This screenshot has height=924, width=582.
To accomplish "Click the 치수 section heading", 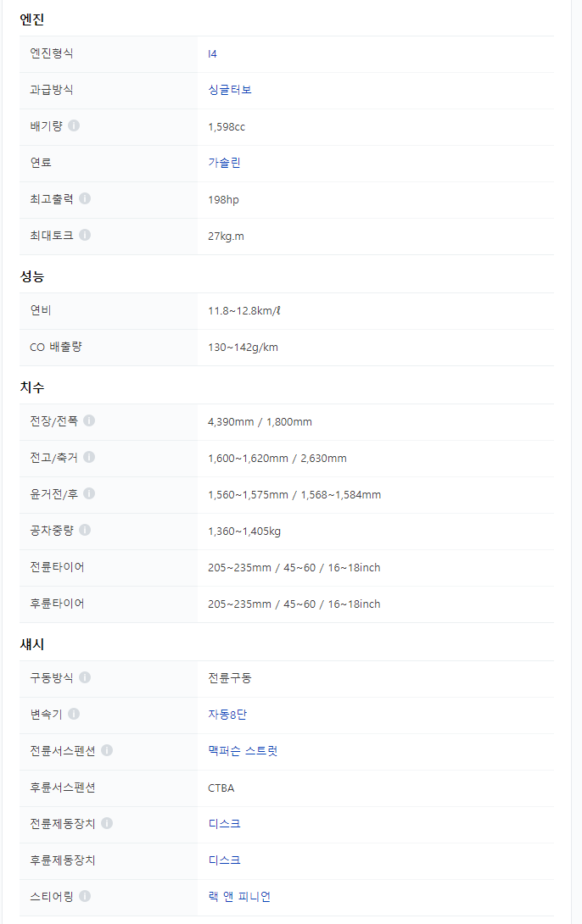I will point(32,387).
